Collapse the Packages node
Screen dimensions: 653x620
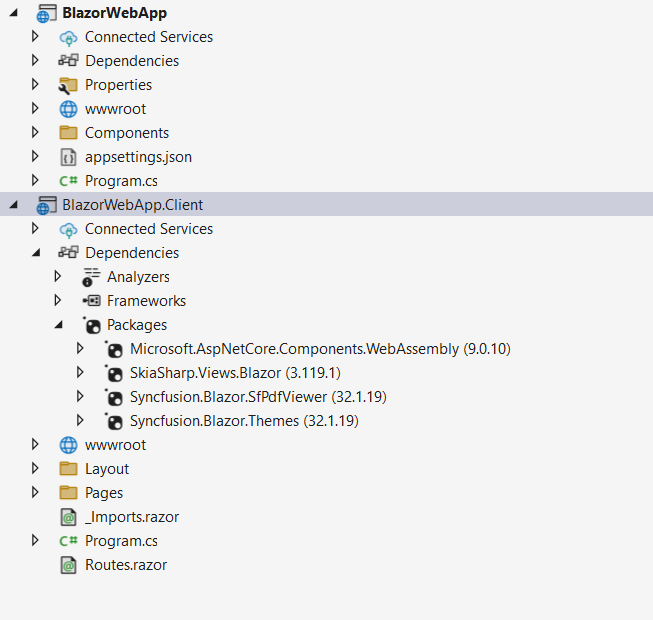(58, 325)
